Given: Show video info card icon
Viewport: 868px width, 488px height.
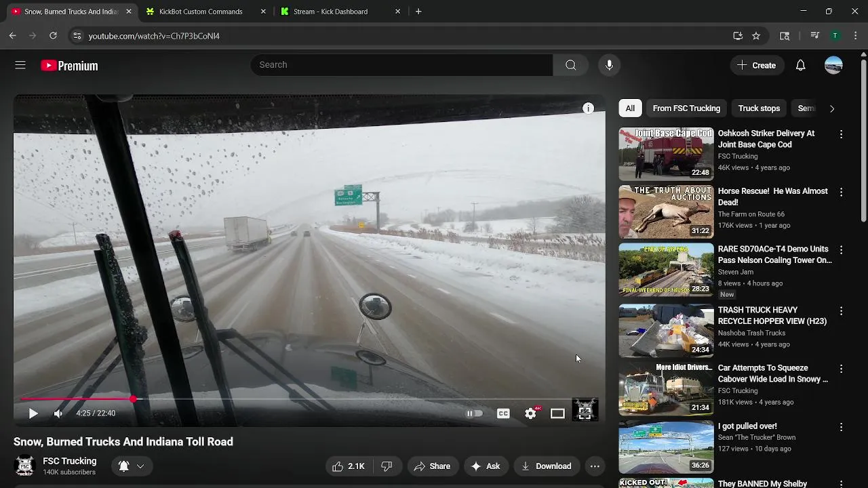Looking at the screenshot, I should pyautogui.click(x=588, y=108).
